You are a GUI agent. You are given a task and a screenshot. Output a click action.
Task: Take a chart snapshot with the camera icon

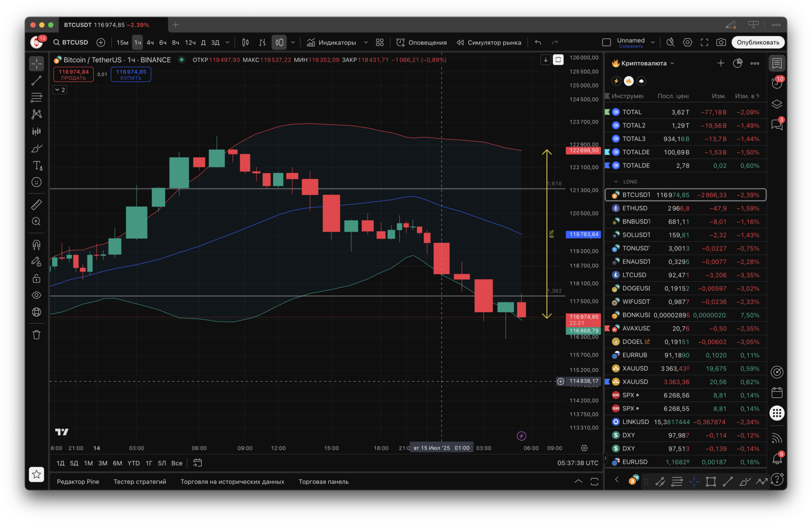pyautogui.click(x=721, y=43)
